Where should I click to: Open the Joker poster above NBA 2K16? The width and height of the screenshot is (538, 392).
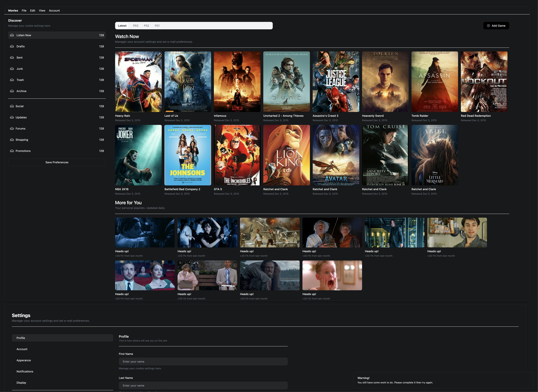click(x=138, y=155)
